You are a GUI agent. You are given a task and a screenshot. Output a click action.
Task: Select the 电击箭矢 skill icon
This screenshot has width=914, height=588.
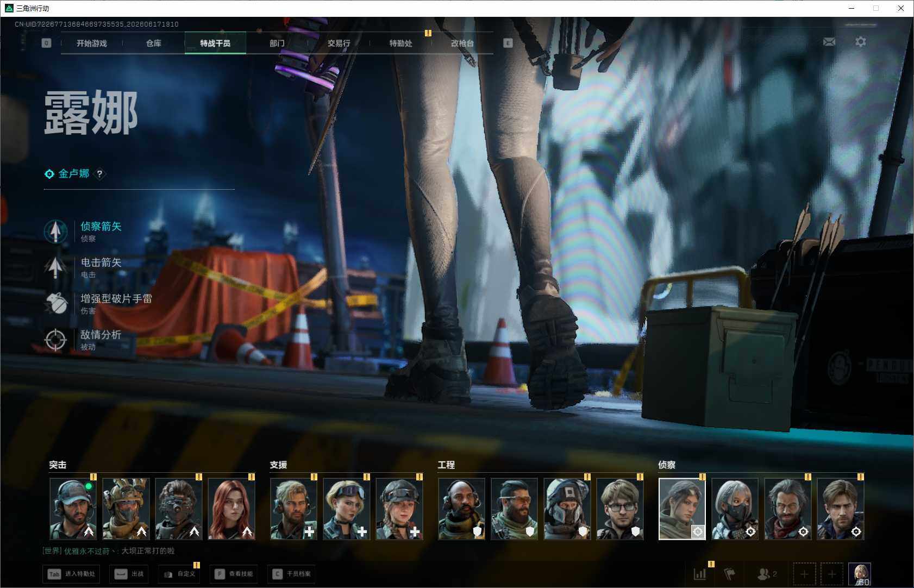(55, 267)
